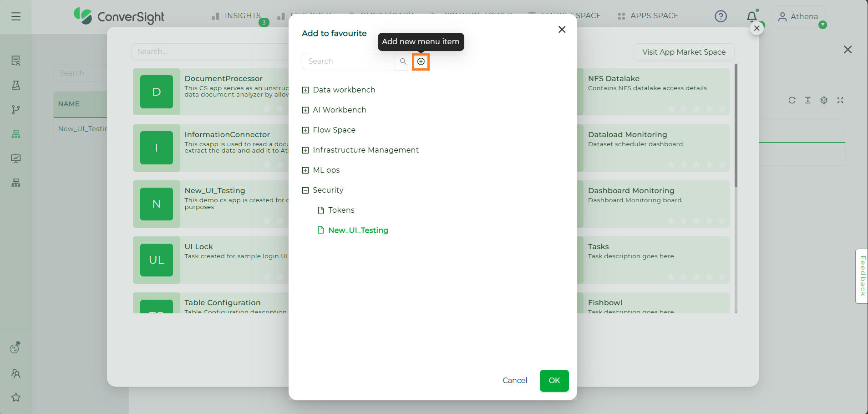This screenshot has width=868, height=414.
Task: Expand the AI Workbench node
Action: 305,110
